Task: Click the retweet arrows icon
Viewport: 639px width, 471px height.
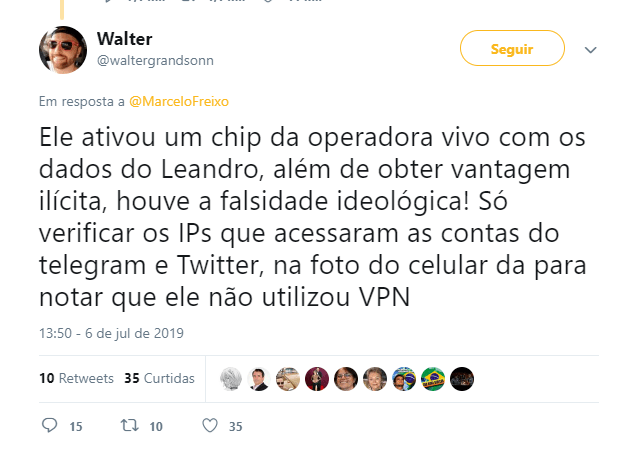Action: click(x=130, y=426)
